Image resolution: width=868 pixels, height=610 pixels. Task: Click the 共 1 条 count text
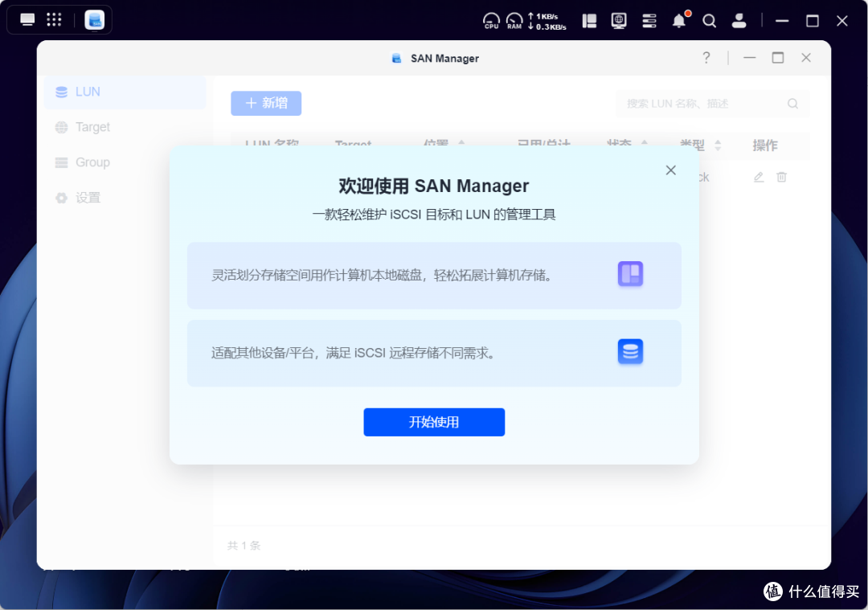coord(244,545)
